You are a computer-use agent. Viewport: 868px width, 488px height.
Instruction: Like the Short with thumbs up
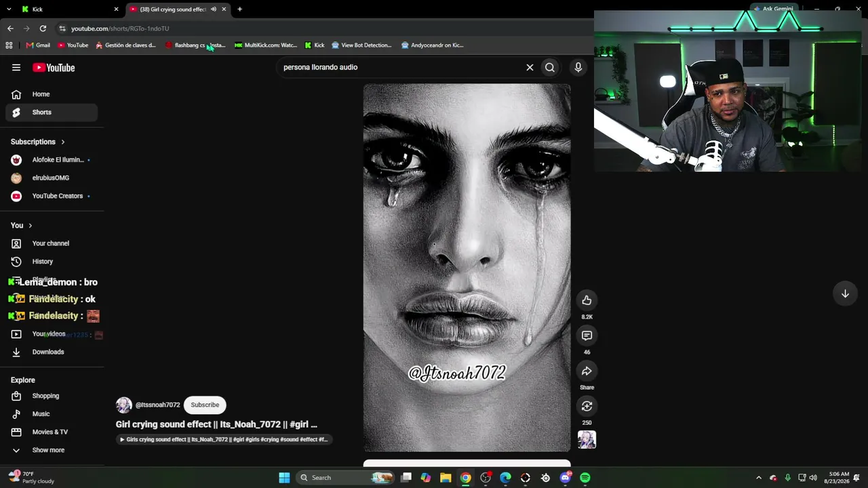(x=587, y=300)
